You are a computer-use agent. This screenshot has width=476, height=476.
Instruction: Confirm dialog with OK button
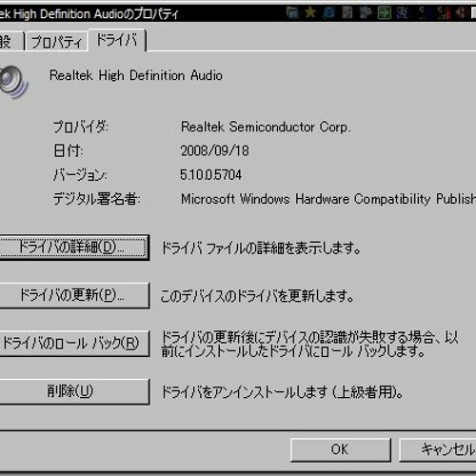pyautogui.click(x=340, y=449)
